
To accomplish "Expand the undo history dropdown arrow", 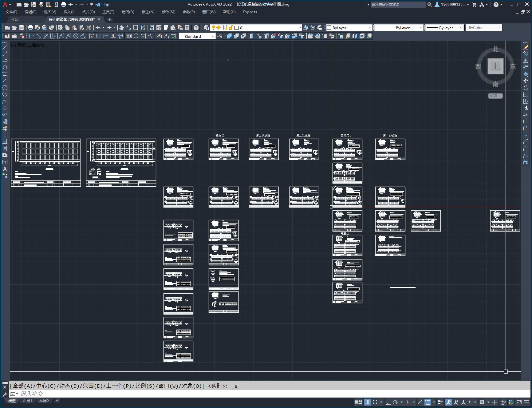I will (x=76, y=5).
